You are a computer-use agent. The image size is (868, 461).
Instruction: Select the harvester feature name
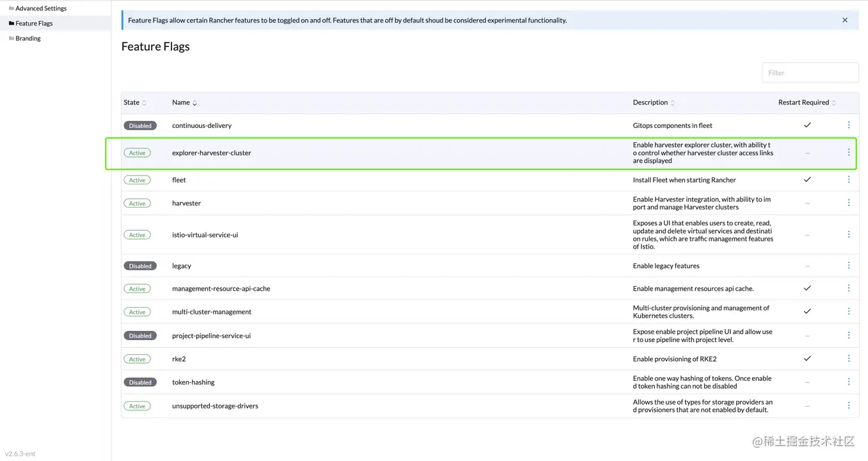tap(186, 203)
